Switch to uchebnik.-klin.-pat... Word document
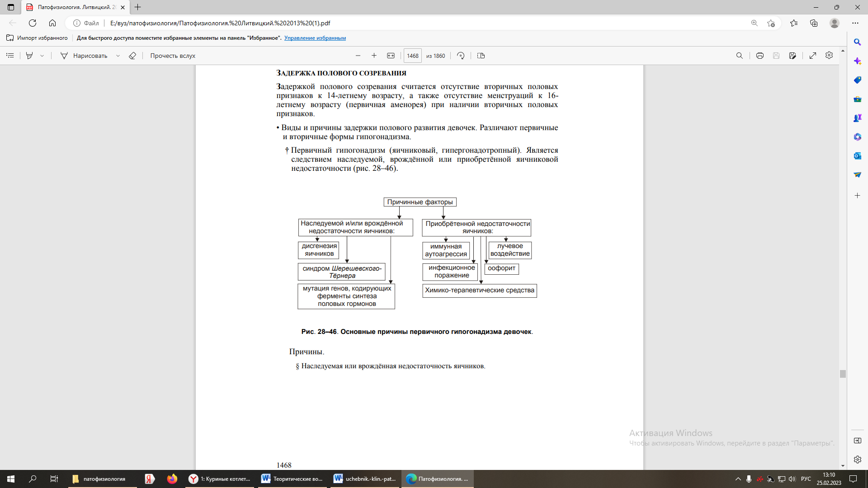868x488 pixels. point(365,479)
